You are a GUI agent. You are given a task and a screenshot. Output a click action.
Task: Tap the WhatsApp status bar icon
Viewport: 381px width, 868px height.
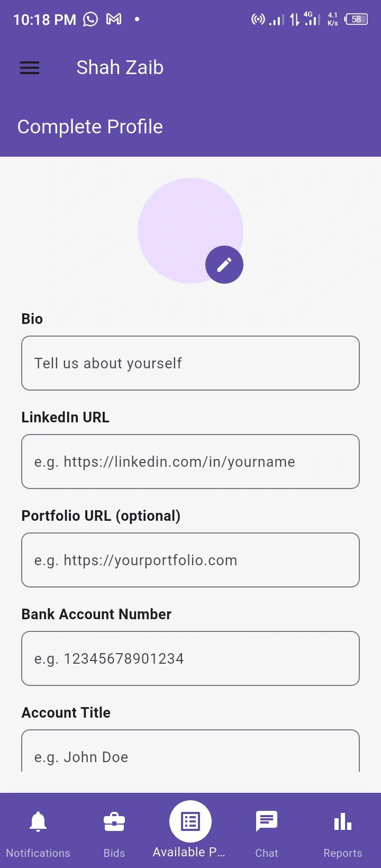pyautogui.click(x=90, y=20)
